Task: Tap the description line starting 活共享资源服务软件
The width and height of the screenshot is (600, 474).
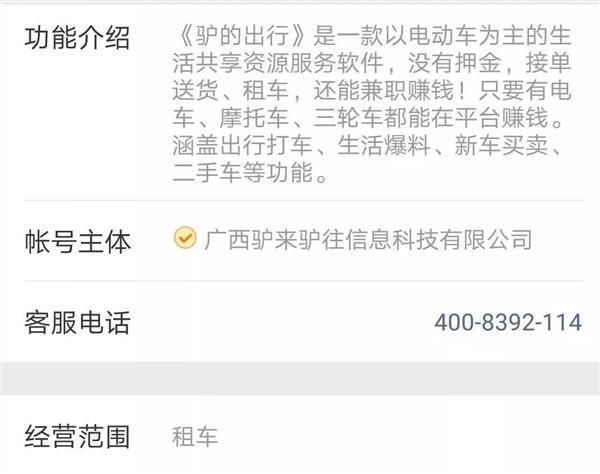Action: click(372, 63)
